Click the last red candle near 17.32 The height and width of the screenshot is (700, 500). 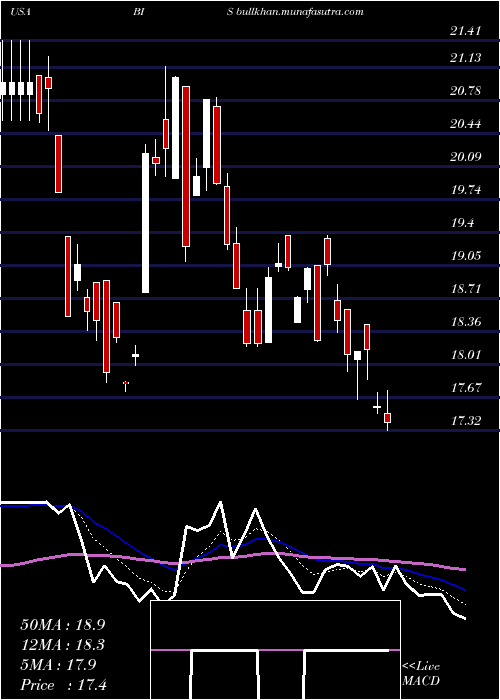[x=388, y=418]
